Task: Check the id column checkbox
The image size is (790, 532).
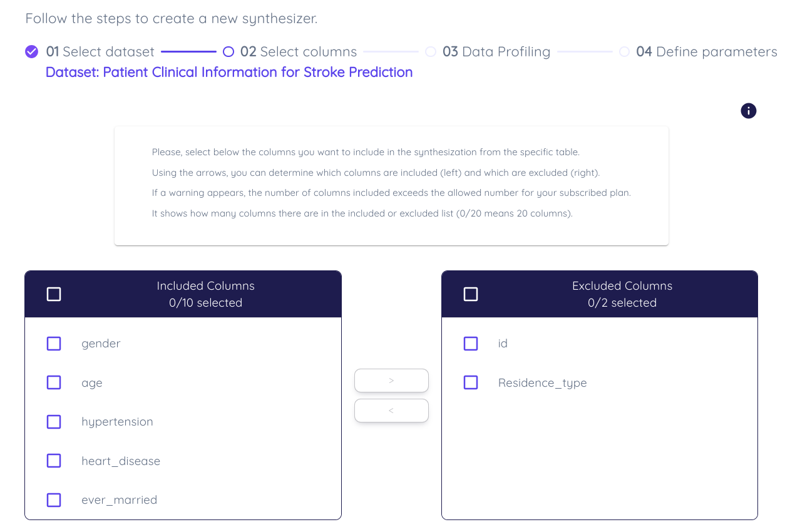Action: click(471, 344)
